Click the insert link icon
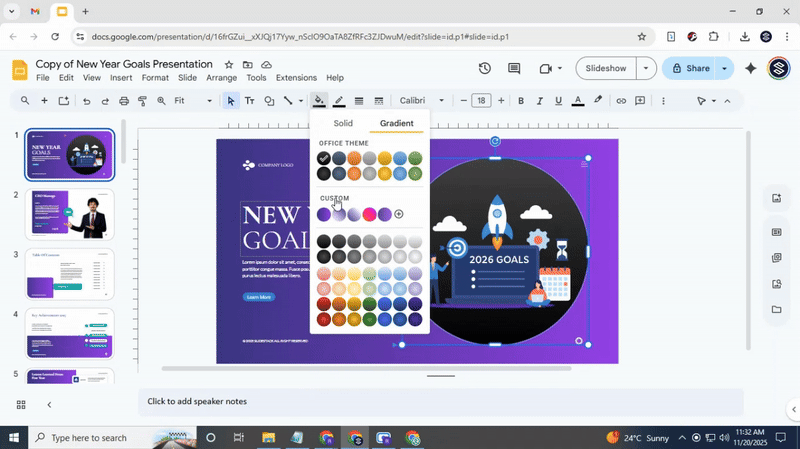 point(621,101)
